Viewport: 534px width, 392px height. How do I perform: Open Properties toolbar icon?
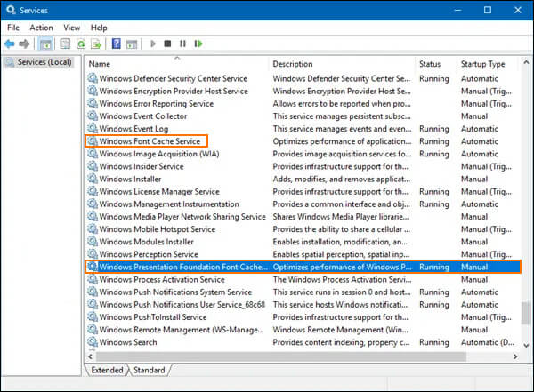coord(65,44)
